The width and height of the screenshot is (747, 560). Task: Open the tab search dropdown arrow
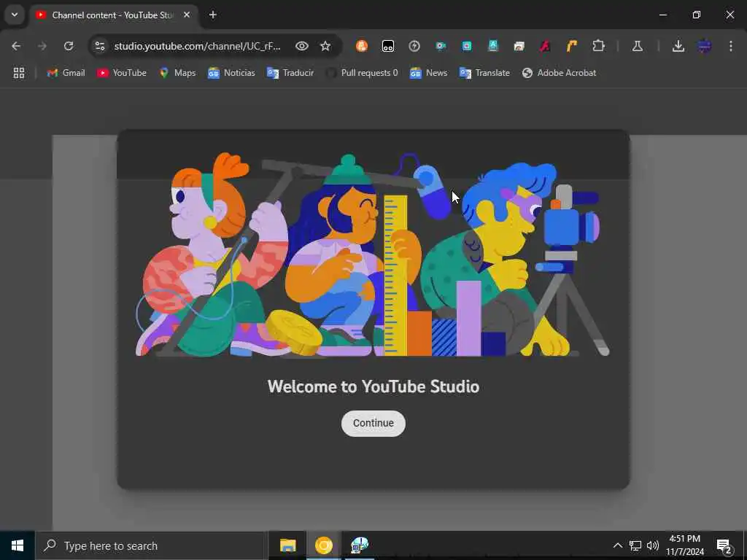point(15,15)
